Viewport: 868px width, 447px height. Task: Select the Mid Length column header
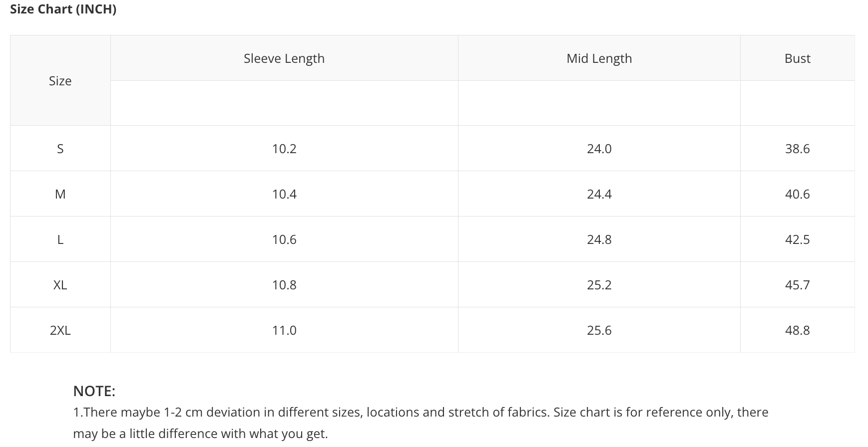point(599,58)
